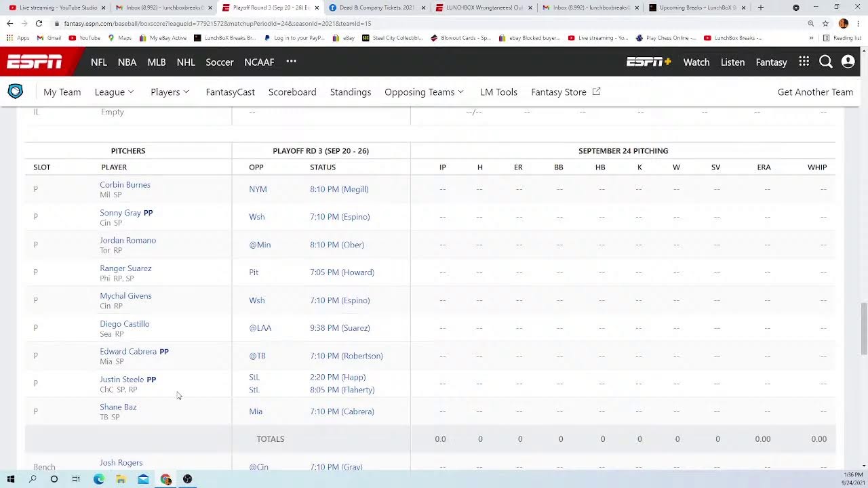Expand the Players dropdown
Viewport: 868px width, 488px height.
[x=170, y=91]
